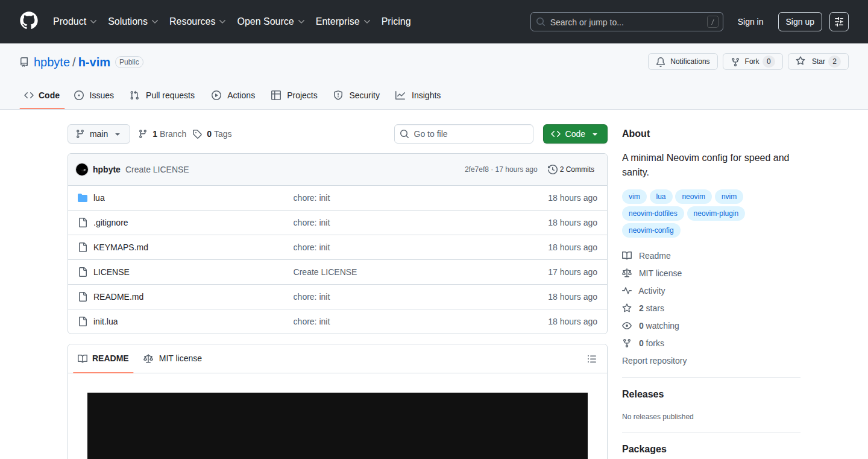The image size is (868, 459).
Task: Open the LICENSE file
Action: click(x=112, y=272)
